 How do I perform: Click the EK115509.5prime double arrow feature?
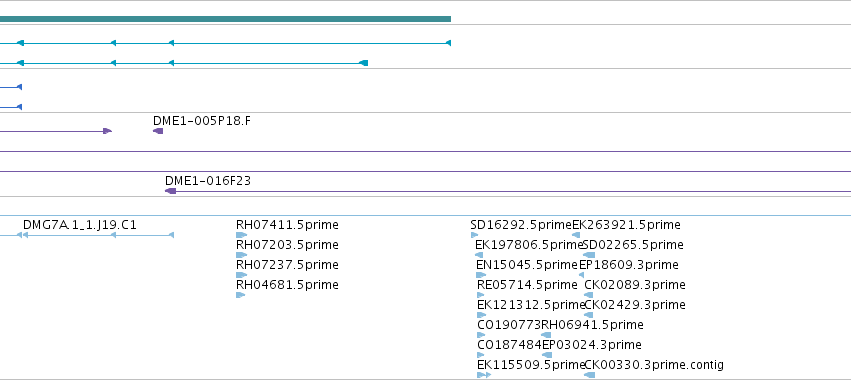coord(484,375)
